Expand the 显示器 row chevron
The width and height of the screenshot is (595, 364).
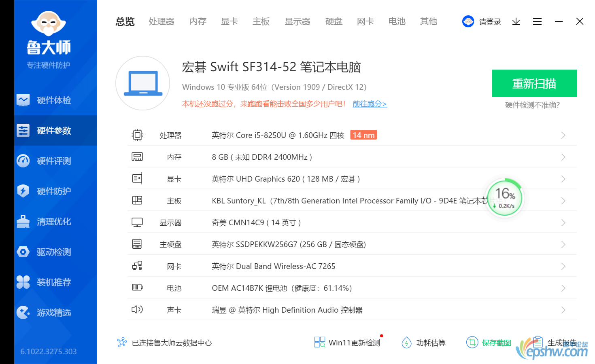(x=563, y=222)
